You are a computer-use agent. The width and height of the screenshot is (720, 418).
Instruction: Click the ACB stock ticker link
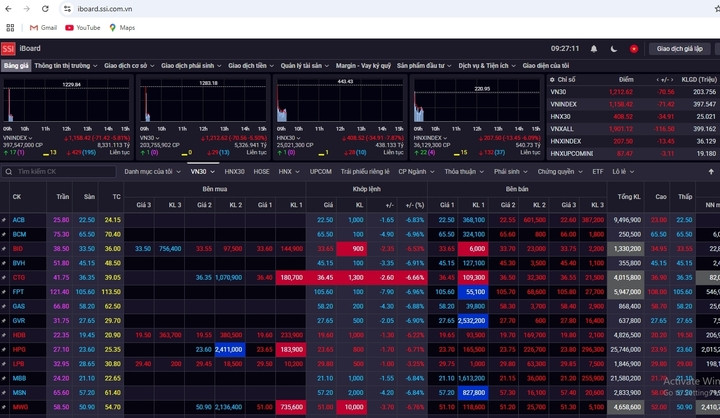tap(18, 219)
